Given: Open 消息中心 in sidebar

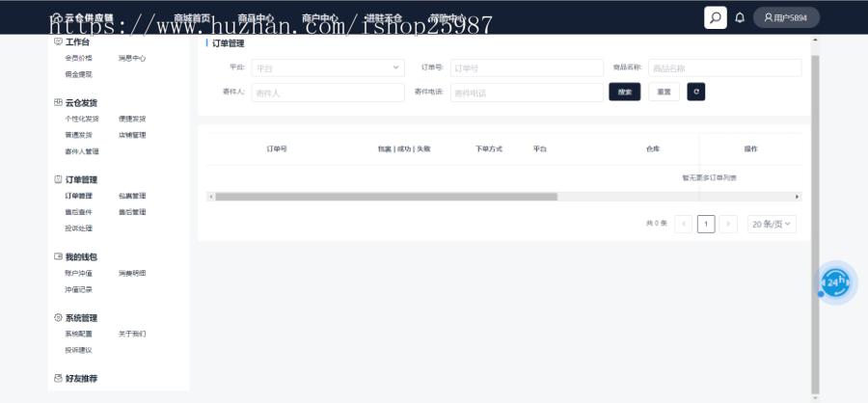Looking at the screenshot, I should (x=132, y=58).
